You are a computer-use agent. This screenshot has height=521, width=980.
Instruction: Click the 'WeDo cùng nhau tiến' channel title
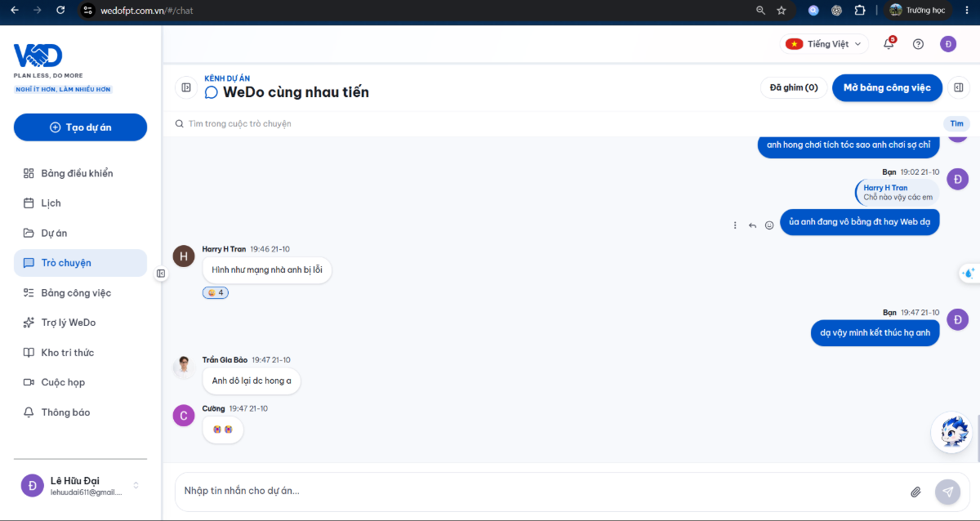point(296,92)
